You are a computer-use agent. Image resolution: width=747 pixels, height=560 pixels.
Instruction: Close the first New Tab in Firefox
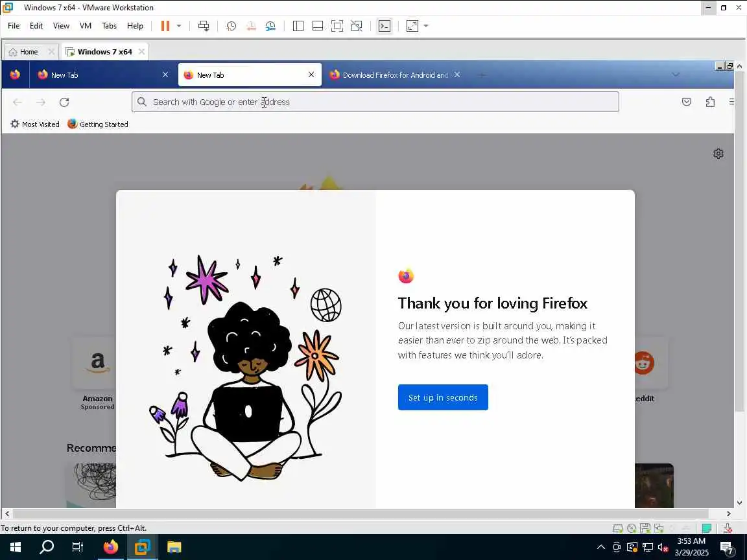(165, 75)
